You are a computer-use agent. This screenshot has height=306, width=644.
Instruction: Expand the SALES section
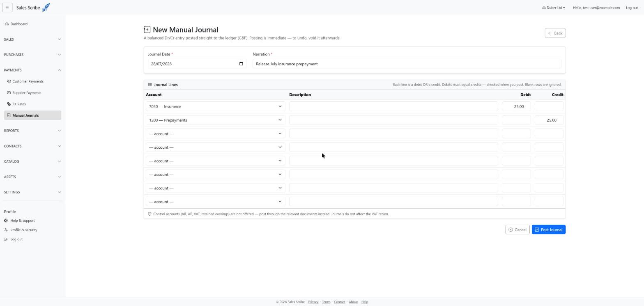(32, 39)
